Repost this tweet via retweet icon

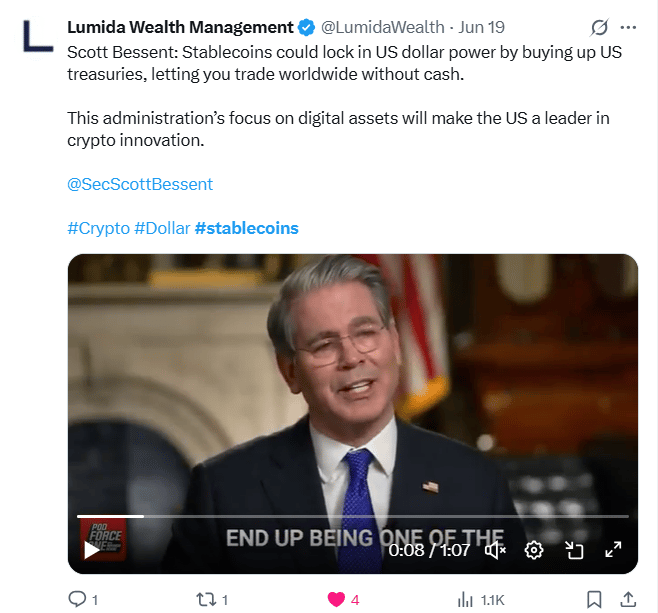206,600
